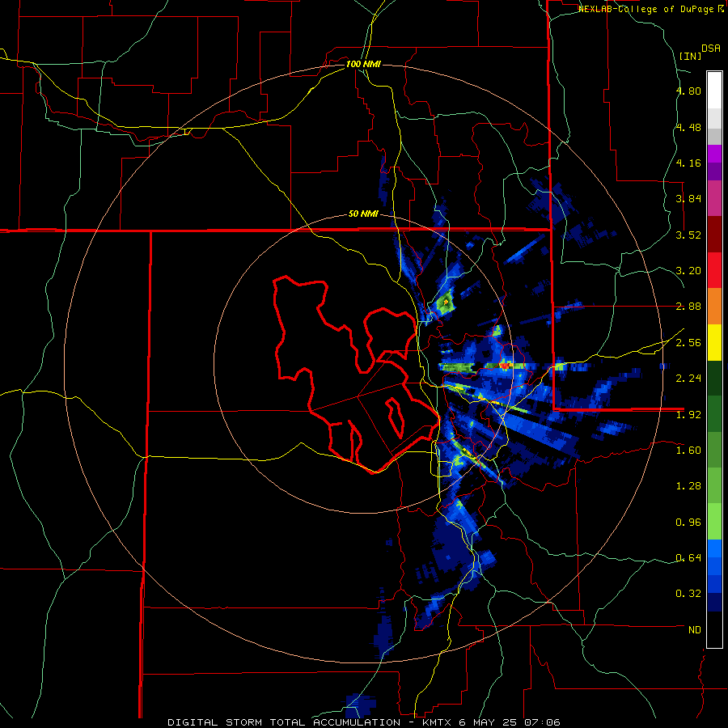Click the Digital Storm Total Accumulation caption
Viewport: 728px width, 728px height.
point(363,722)
